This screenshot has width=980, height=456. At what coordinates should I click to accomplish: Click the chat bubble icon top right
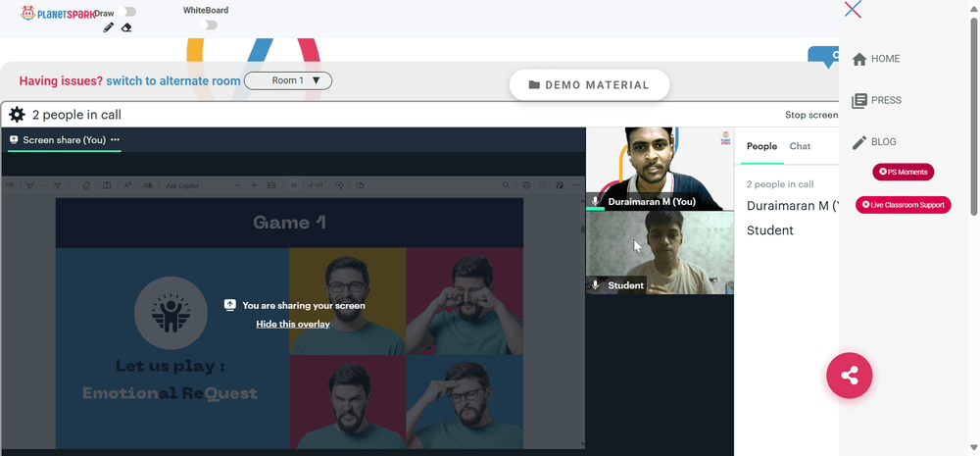click(x=824, y=57)
